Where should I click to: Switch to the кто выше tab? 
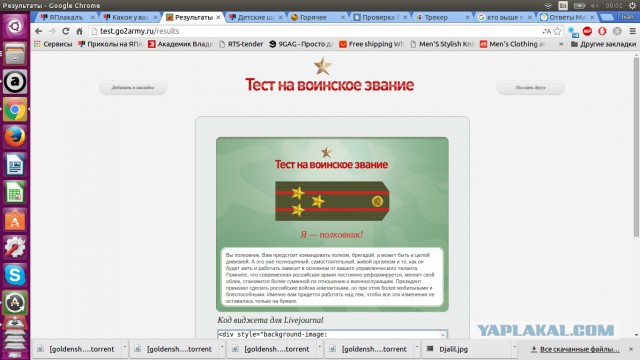coord(504,17)
